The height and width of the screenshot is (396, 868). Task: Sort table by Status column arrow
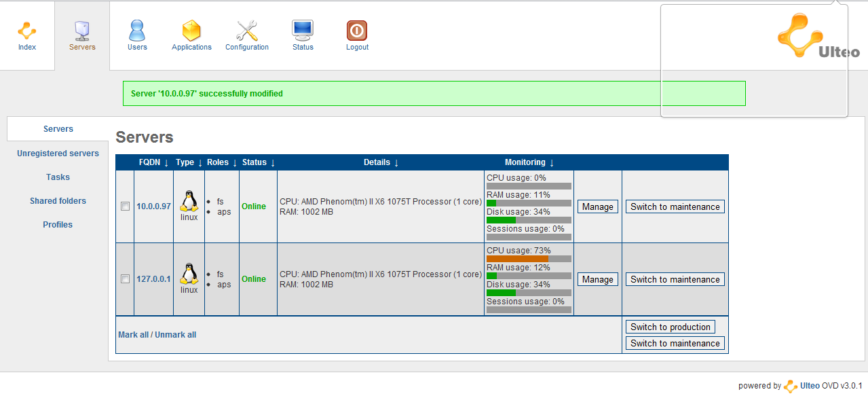273,163
